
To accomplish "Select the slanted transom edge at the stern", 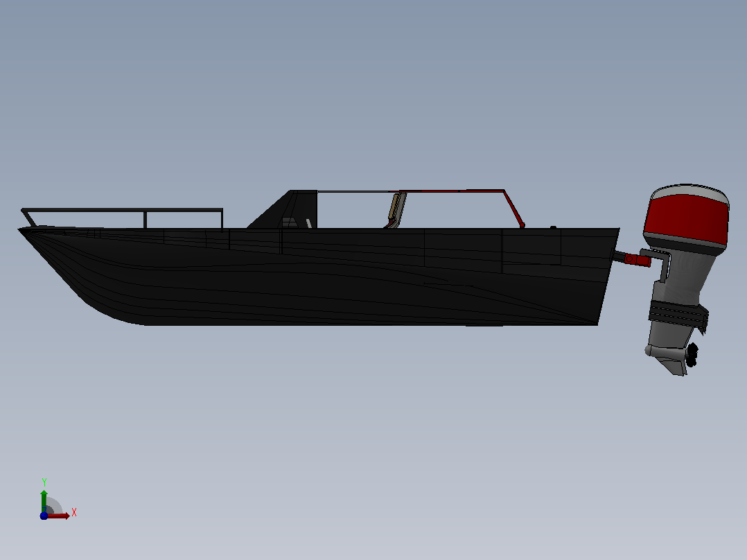I will click(x=609, y=277).
